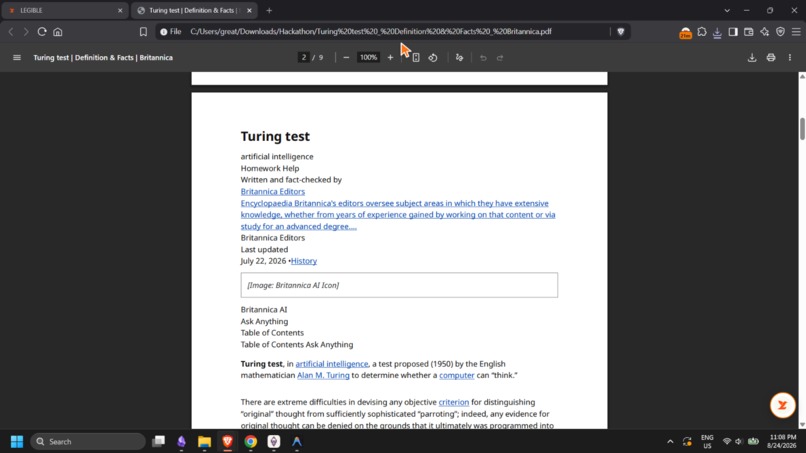Bookmark this page
Screen dimensions: 806x453
tap(143, 32)
